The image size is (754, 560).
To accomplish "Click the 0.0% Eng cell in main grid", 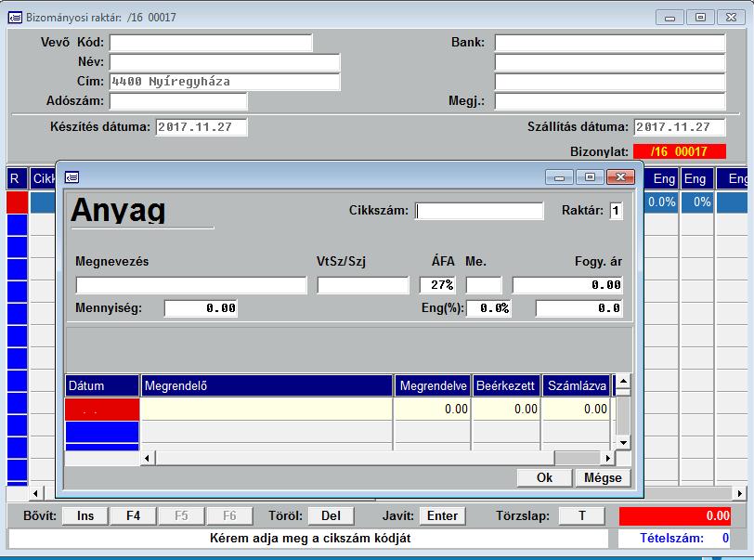I will [662, 202].
